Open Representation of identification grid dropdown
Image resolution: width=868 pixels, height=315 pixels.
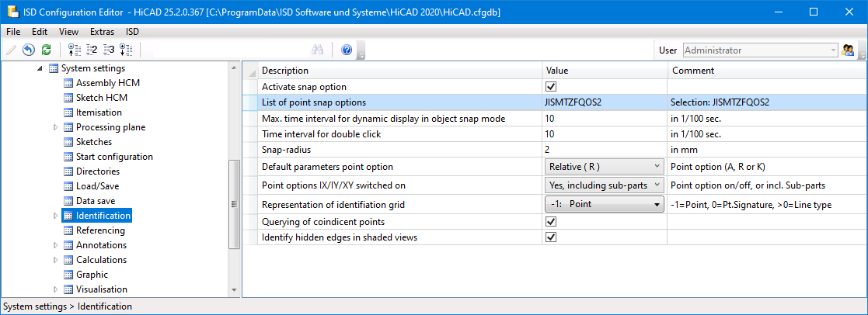point(602,205)
